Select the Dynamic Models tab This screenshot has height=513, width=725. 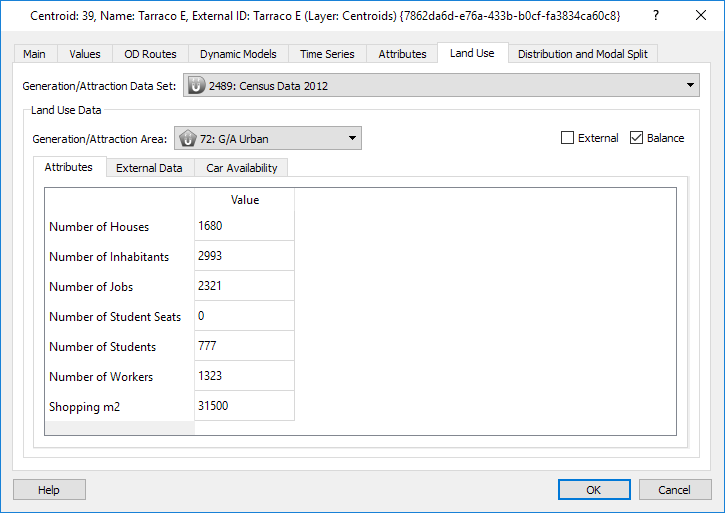point(238,54)
